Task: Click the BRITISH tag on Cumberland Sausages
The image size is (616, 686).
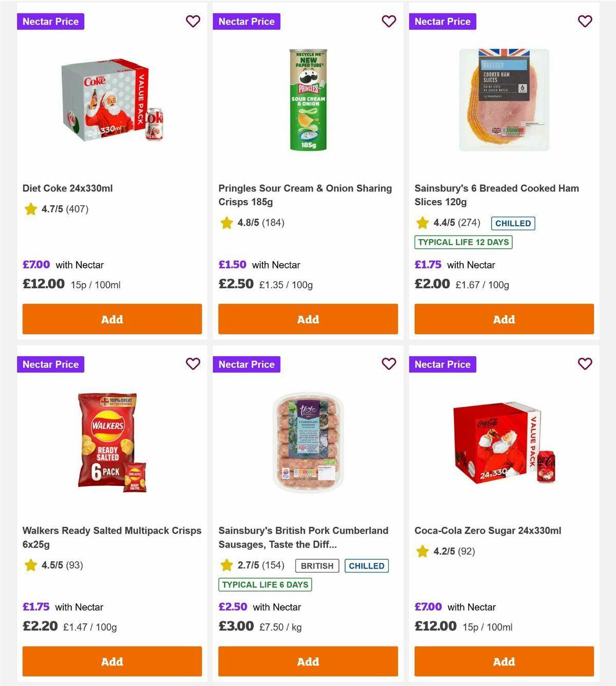Action: (317, 565)
